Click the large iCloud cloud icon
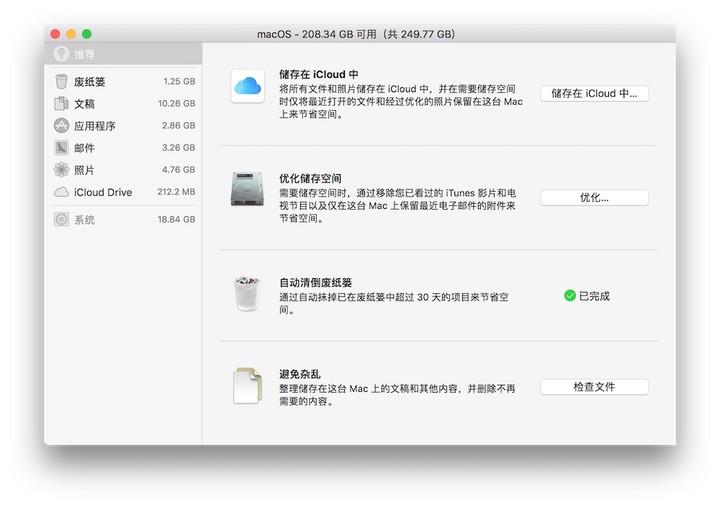720x508 pixels. (247, 87)
